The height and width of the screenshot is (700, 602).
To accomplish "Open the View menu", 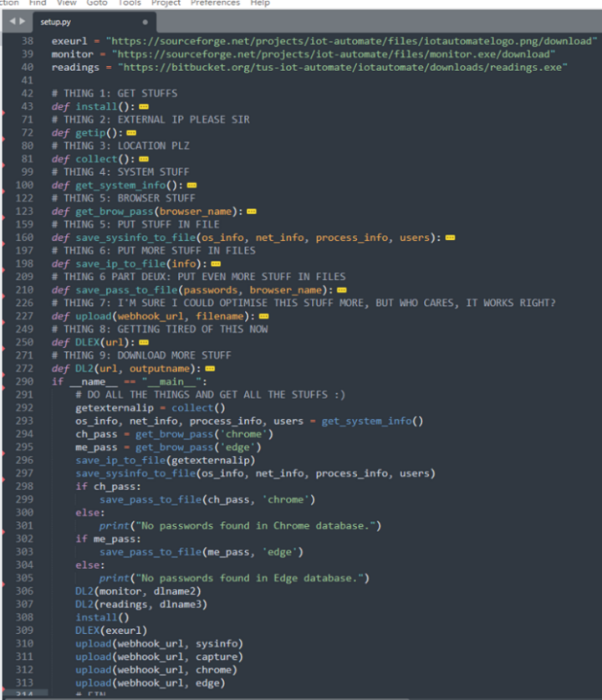I will coord(67,3).
